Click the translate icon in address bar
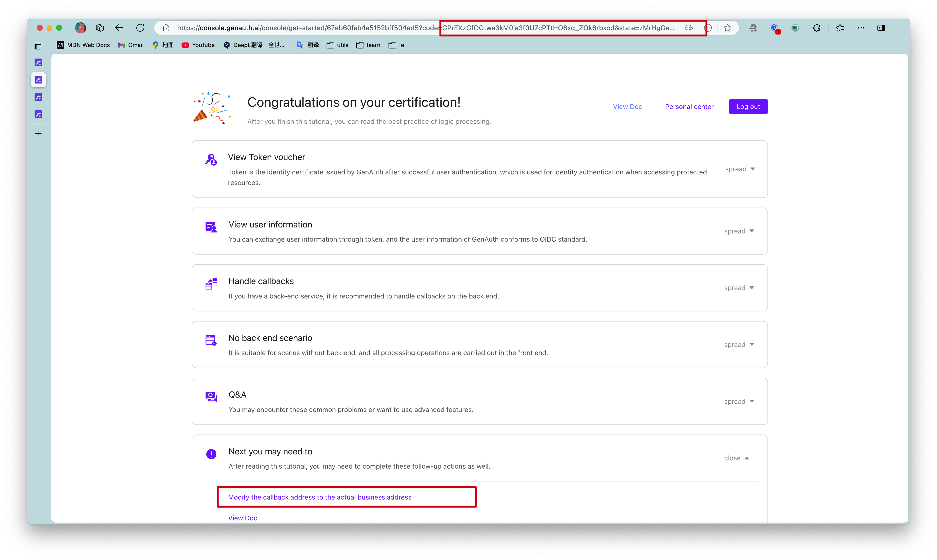The image size is (937, 560). point(688,28)
